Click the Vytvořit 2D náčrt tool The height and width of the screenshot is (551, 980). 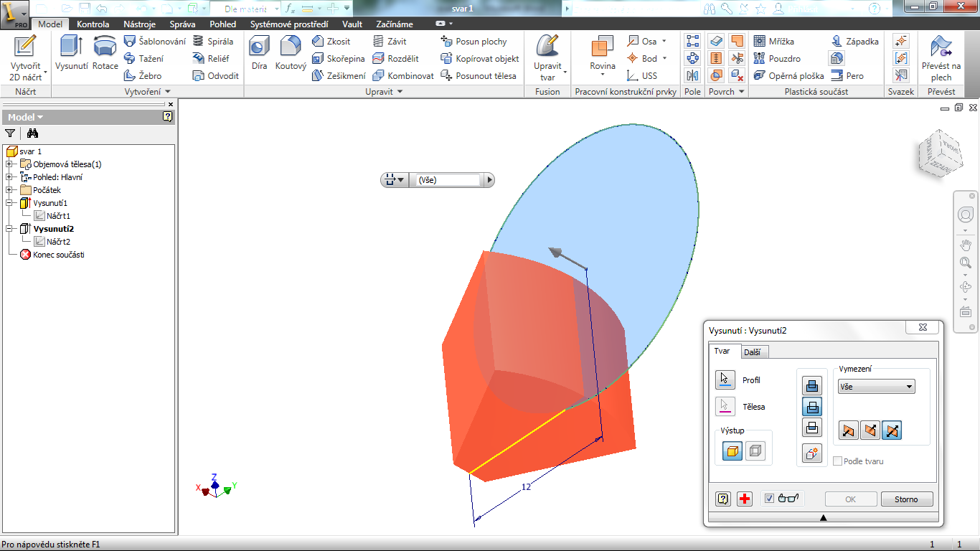[25, 57]
